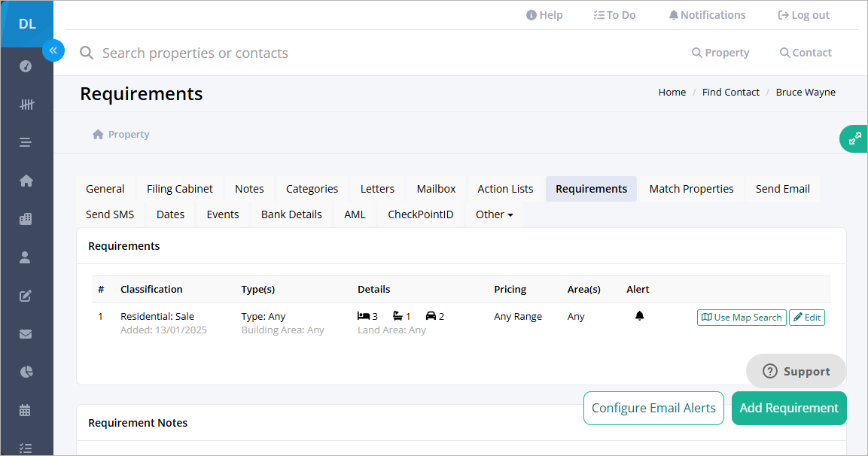Open the reports pie chart sidebar icon

tap(26, 372)
